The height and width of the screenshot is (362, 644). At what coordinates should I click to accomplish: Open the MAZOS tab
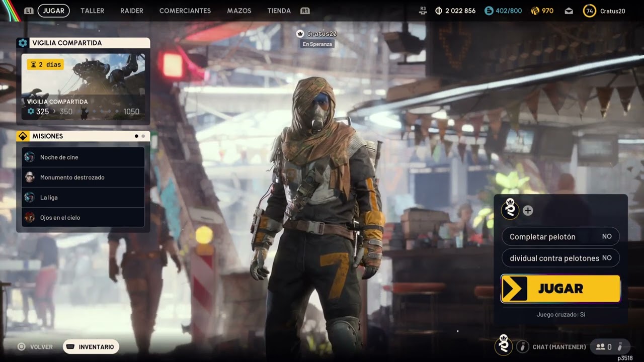tap(239, 11)
